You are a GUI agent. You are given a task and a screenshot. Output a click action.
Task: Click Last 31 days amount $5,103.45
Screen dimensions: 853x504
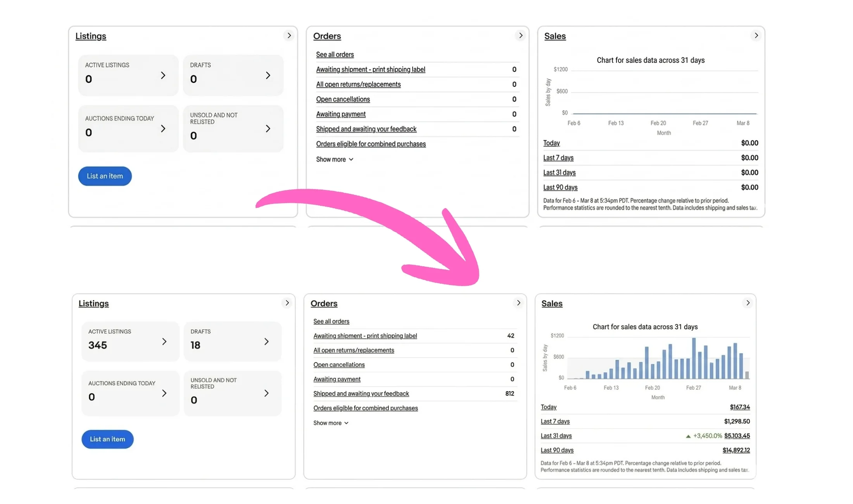[x=737, y=436]
